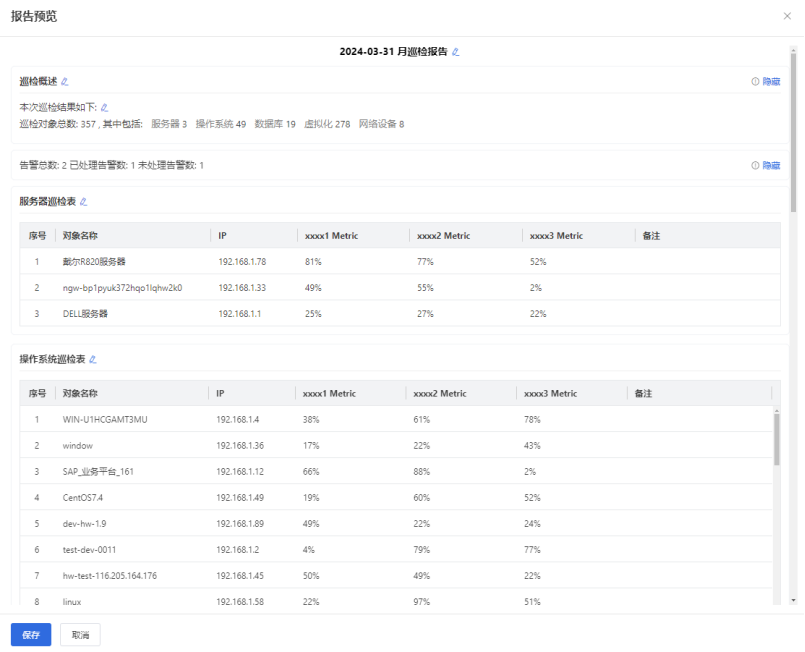
Task: Click xxxx1 Metric header in server table
Action: pos(331,236)
